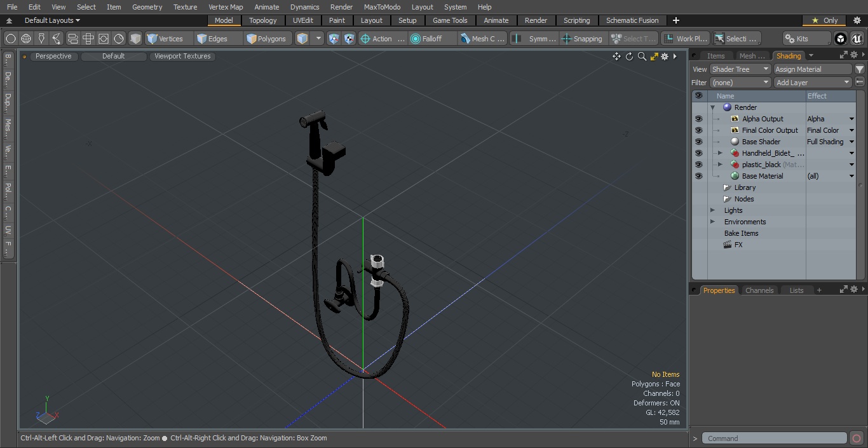Image resolution: width=868 pixels, height=448 pixels.
Task: Click the Unreal Engine icon
Action: click(x=857, y=39)
